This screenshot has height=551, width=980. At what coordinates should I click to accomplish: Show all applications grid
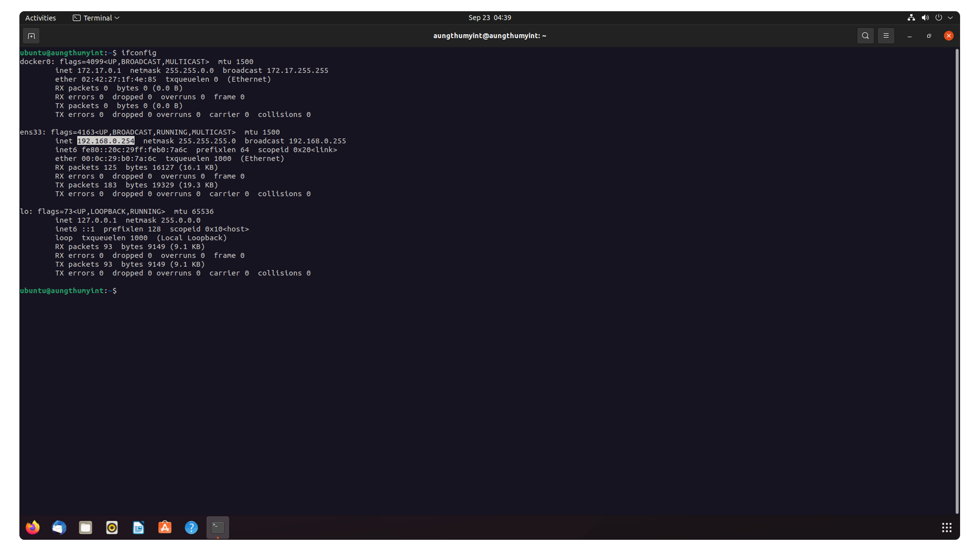pos(947,528)
